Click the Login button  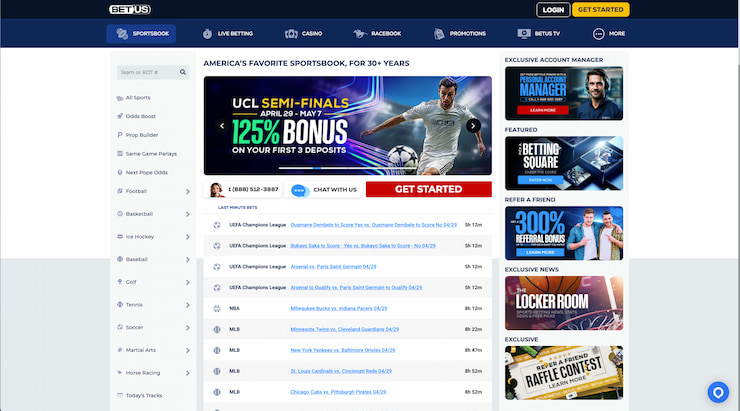[553, 9]
